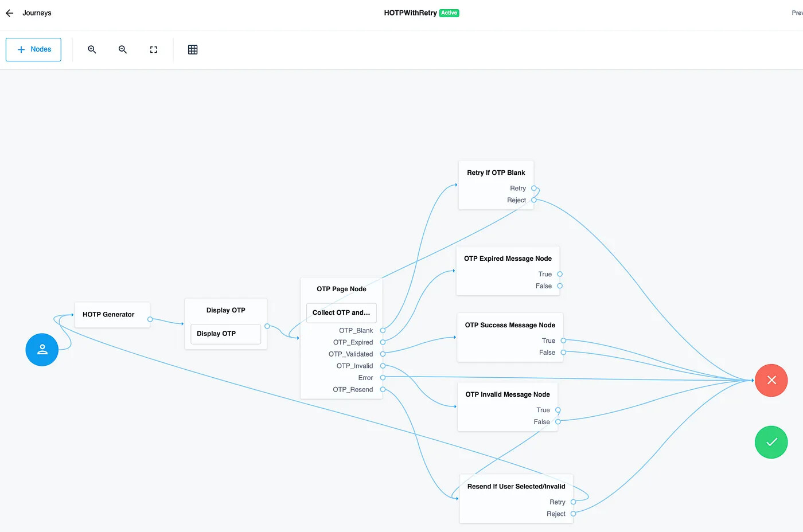Select the blue user start node
Viewport: 803px width, 532px height.
click(42, 350)
